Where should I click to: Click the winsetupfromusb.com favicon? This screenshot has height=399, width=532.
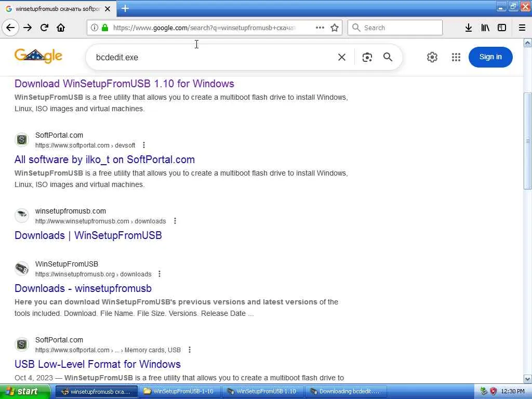tap(22, 216)
